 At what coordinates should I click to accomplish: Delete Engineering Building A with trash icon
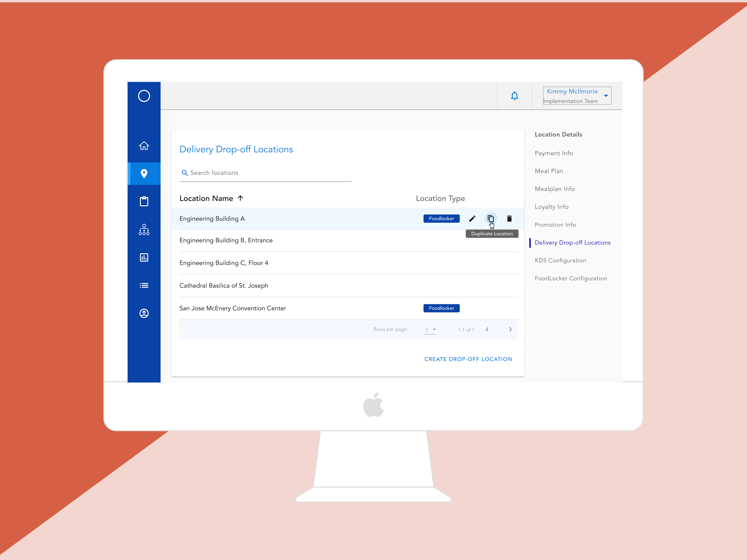pyautogui.click(x=509, y=219)
